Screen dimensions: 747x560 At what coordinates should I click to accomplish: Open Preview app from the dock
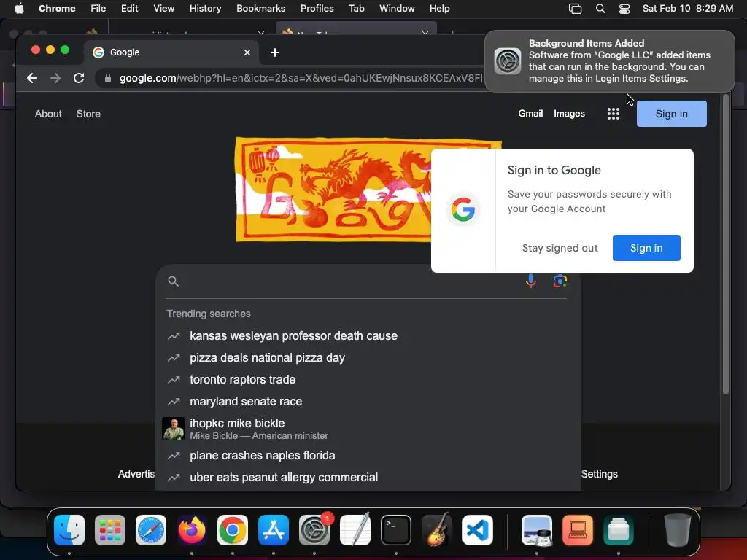click(537, 530)
